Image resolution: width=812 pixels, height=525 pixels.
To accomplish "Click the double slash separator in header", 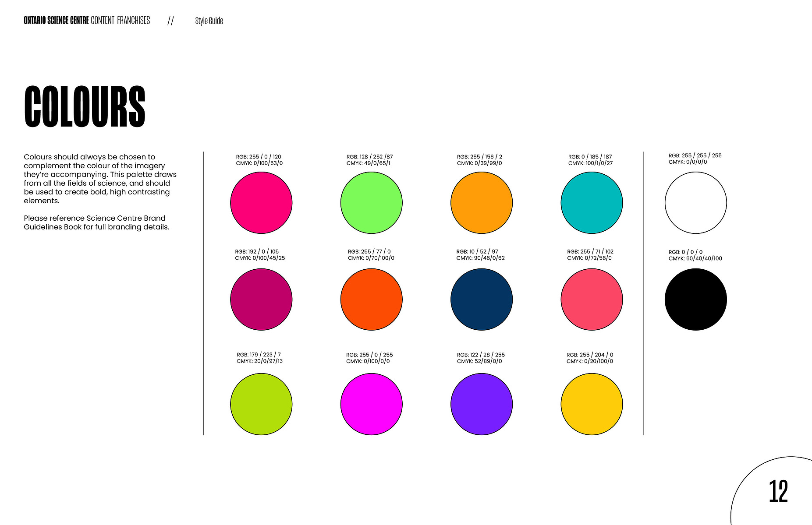I will [170, 21].
